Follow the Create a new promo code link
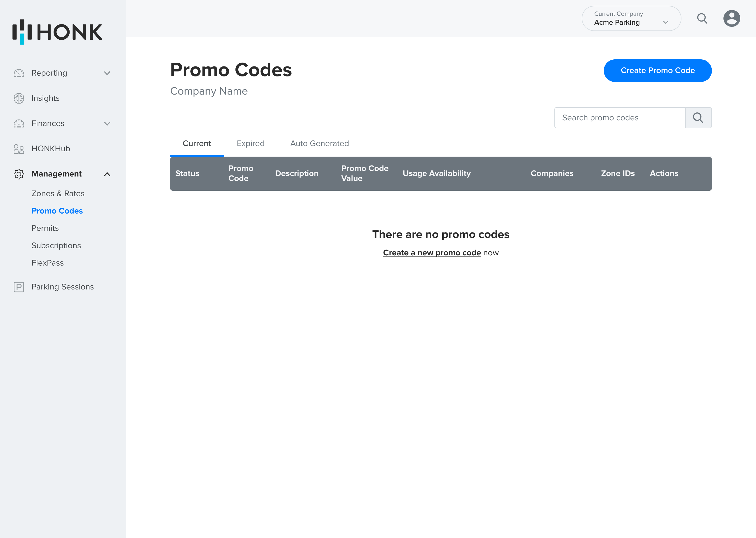Screen dimensions: 756x538 coord(432,253)
